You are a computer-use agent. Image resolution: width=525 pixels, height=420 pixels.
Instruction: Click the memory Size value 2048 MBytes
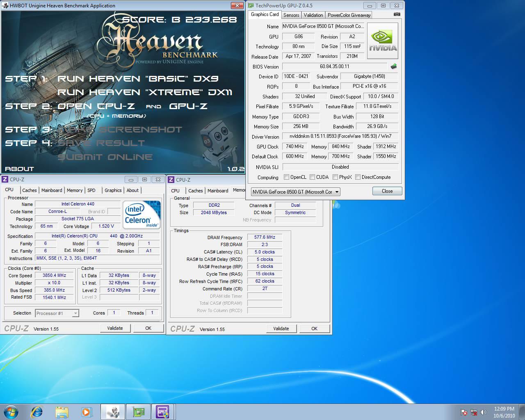click(x=214, y=213)
